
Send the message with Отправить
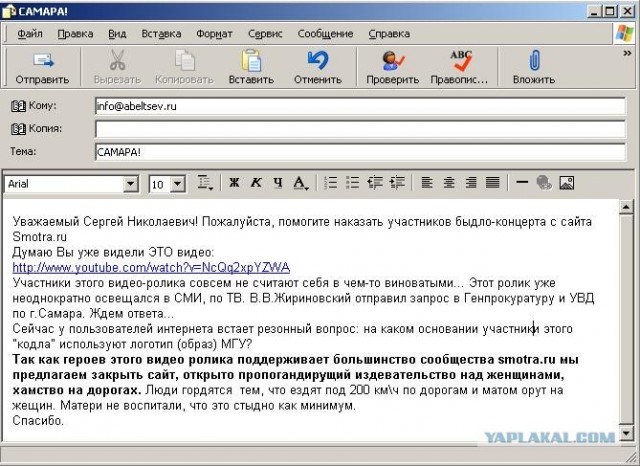coord(42,67)
